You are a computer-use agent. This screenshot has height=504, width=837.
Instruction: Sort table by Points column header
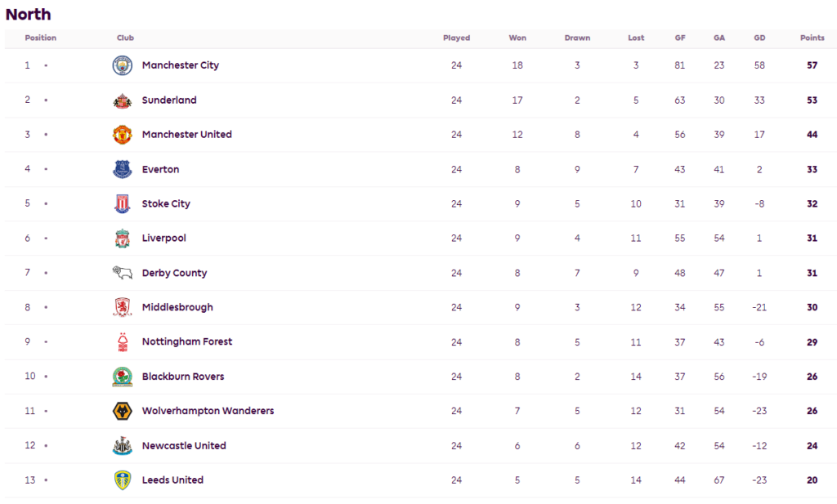click(812, 38)
